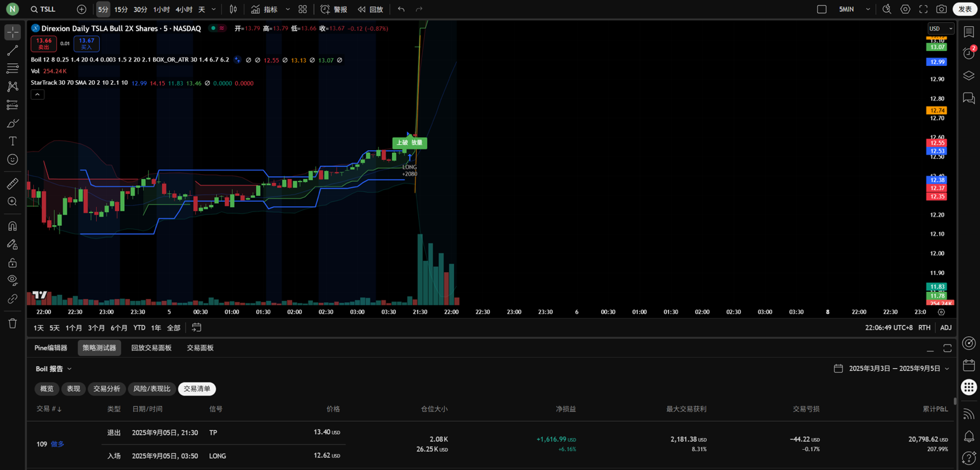
Task: Open the notifications bell icon
Action: (x=969, y=436)
